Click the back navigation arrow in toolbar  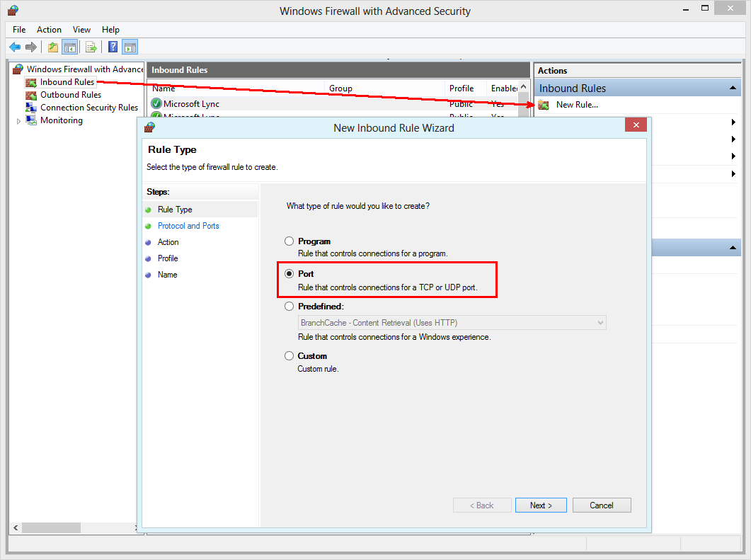15,47
